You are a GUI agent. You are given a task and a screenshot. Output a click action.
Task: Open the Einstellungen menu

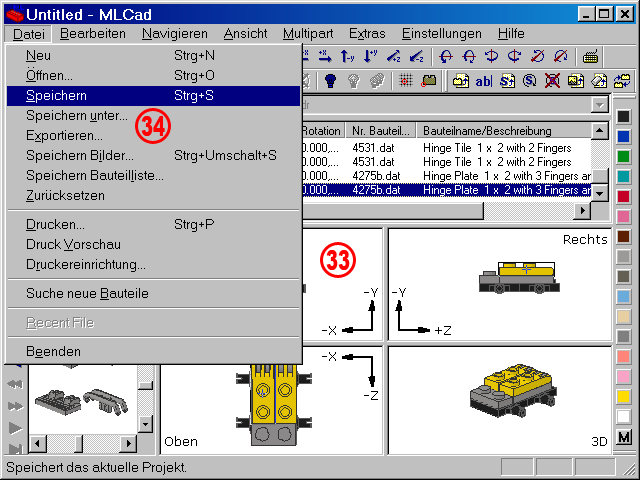coord(442,33)
